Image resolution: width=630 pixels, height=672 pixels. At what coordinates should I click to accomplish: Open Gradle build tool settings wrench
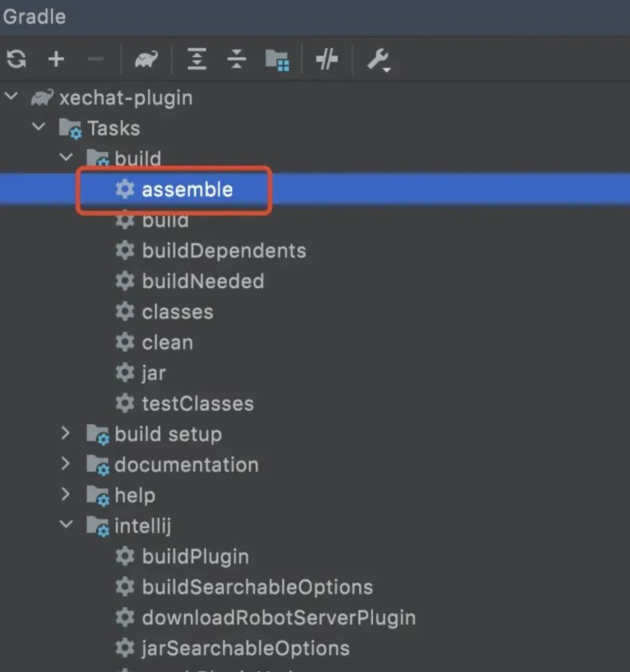coord(378,60)
